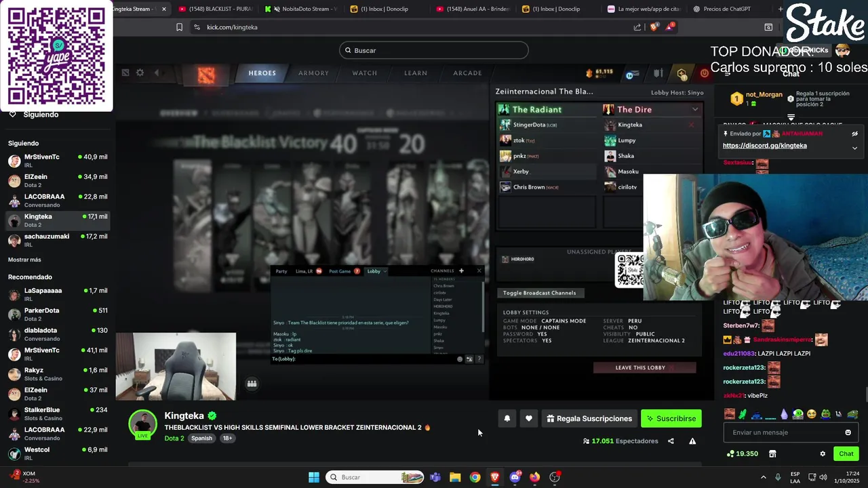
Task: Click the notification bell next to Regala Suscripciones
Action: [507, 419]
